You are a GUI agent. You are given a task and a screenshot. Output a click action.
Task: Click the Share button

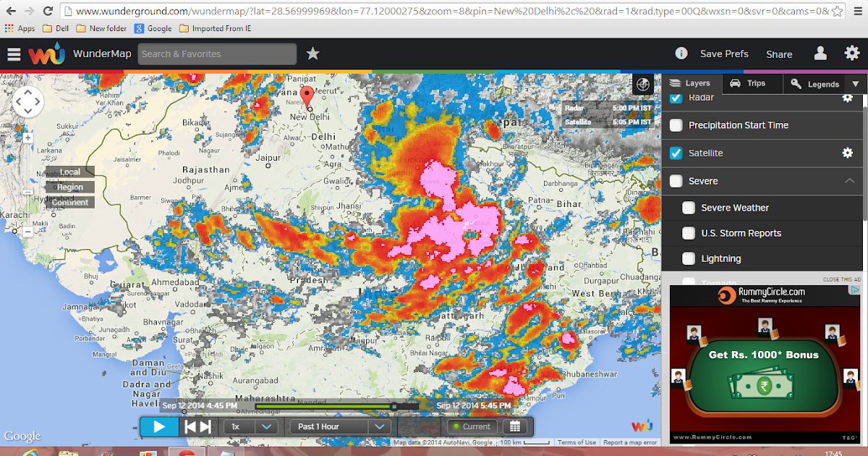(779, 54)
